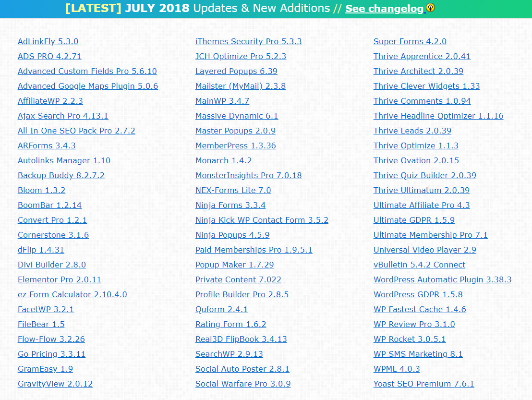Open WP Rocket 3.0.5.1
Viewport: 532px width, 400px height.
pyautogui.click(x=410, y=339)
